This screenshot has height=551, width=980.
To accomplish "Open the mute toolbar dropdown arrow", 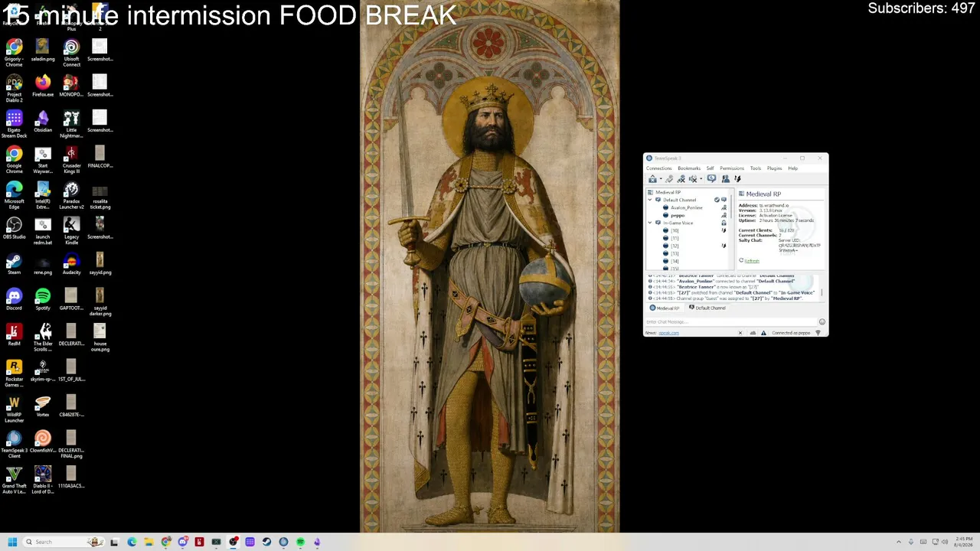I will (x=701, y=179).
